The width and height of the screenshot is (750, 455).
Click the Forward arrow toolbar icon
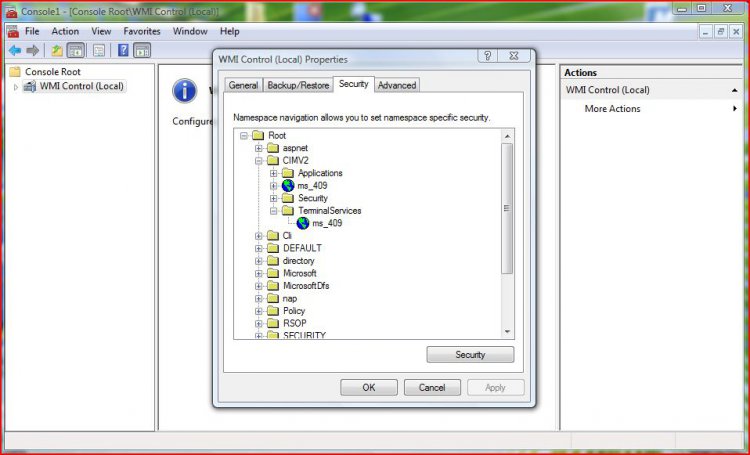[x=33, y=50]
